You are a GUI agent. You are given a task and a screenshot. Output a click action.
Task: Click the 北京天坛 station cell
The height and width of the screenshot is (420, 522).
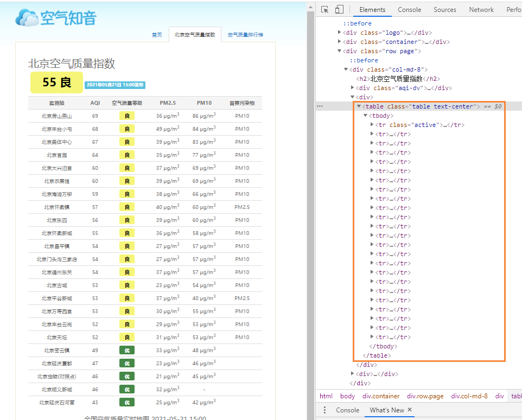coord(56,337)
